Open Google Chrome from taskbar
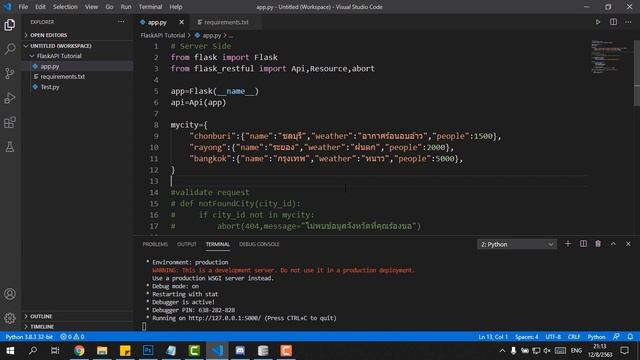This screenshot has height=360, width=640. click(x=79, y=351)
